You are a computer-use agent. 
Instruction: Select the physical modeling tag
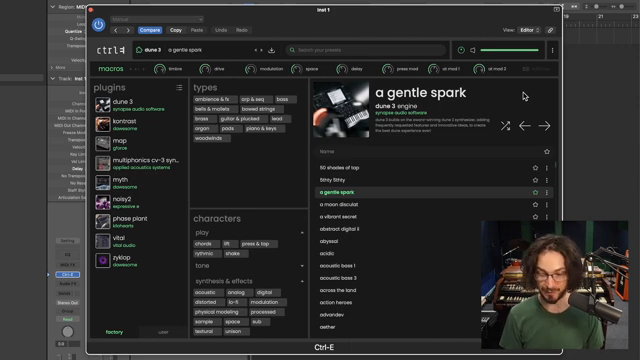point(220,312)
